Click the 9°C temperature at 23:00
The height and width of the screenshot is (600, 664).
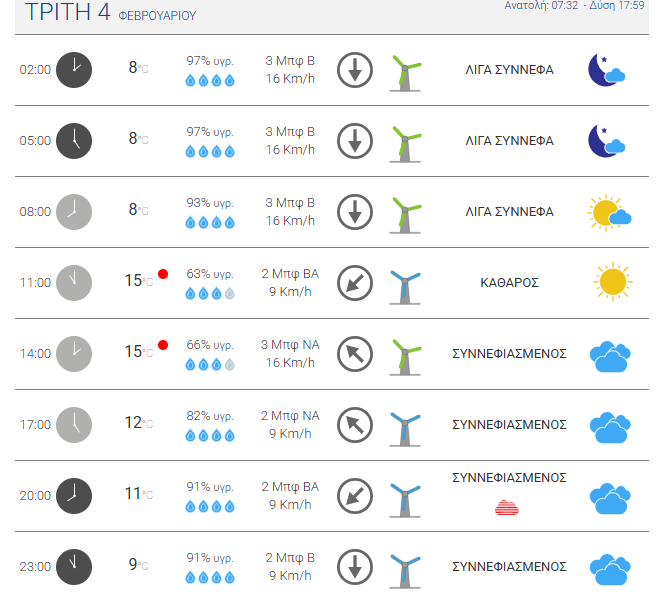[138, 565]
